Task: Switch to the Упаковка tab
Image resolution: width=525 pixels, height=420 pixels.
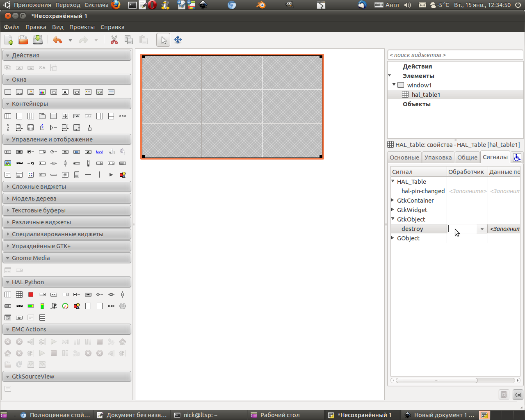Action: tap(438, 157)
